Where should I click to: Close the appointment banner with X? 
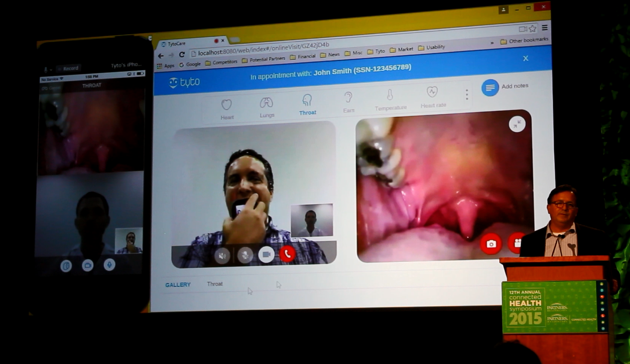pos(526,58)
